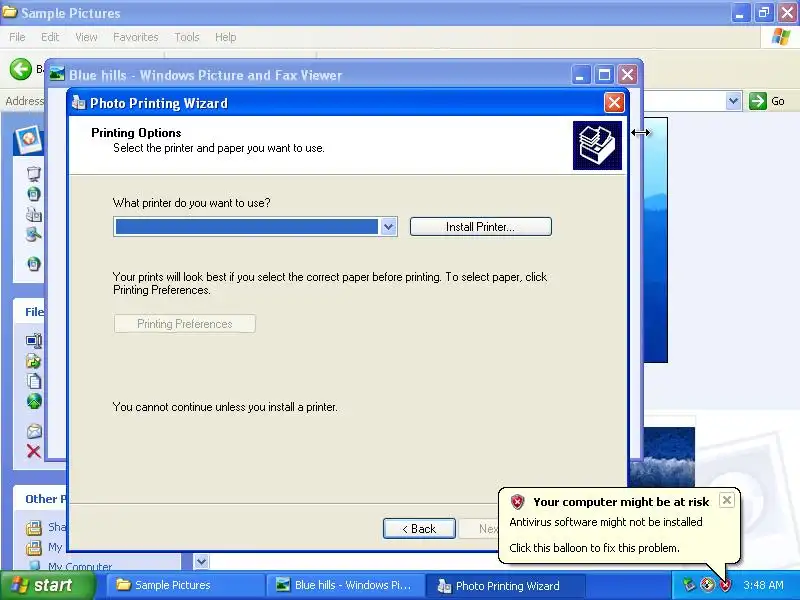The image size is (800, 600).
Task: Click the Rename this file icon
Action: [34, 341]
